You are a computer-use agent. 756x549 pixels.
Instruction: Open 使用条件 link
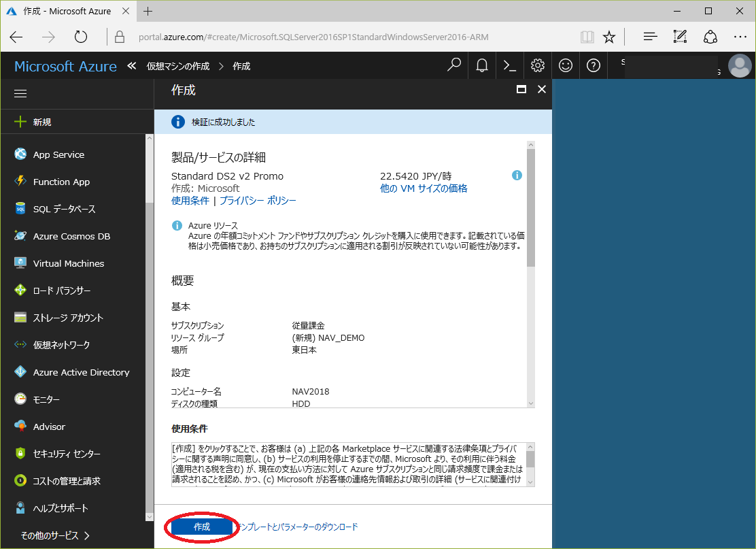pyautogui.click(x=190, y=201)
